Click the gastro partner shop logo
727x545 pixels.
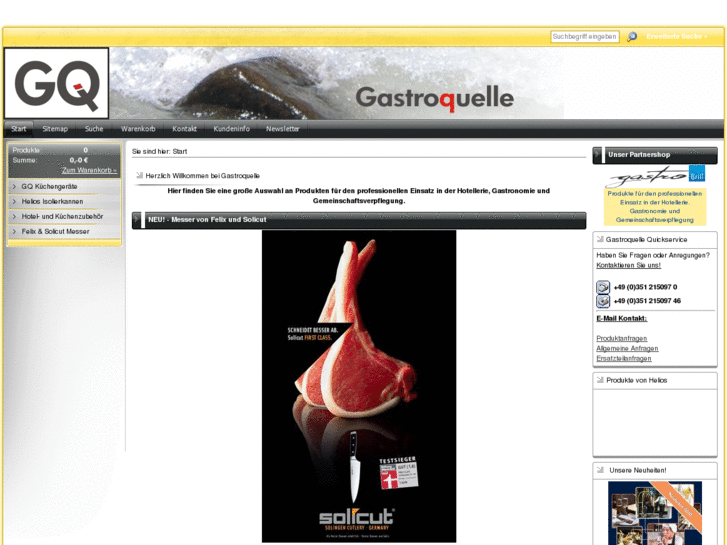655,176
